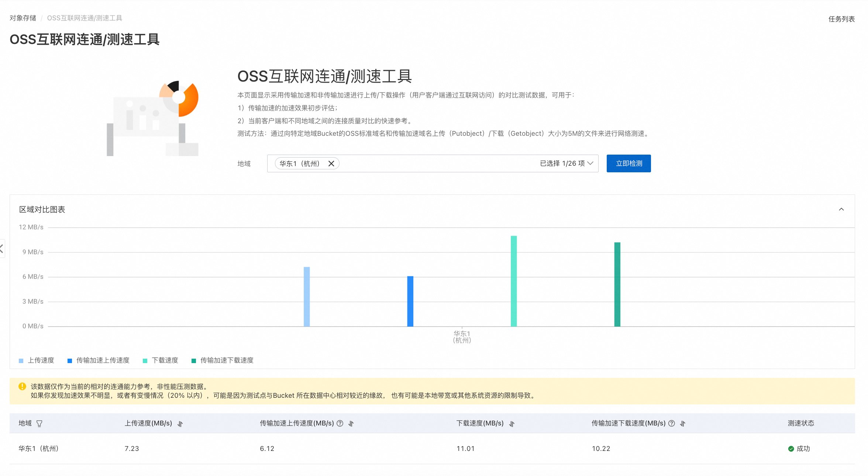Go to 对象存储 breadcrumb

tap(23, 18)
